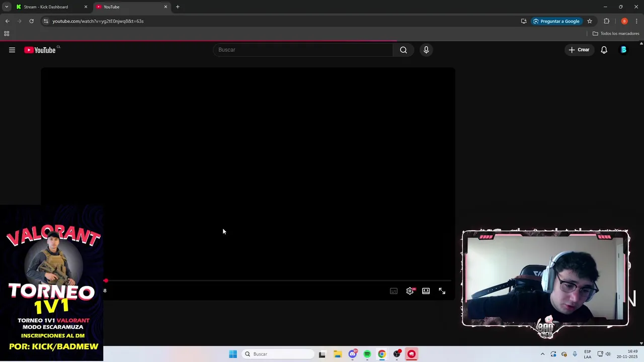Focus the YouTube Buscar search field
The height and width of the screenshot is (362, 644).
pyautogui.click(x=303, y=50)
